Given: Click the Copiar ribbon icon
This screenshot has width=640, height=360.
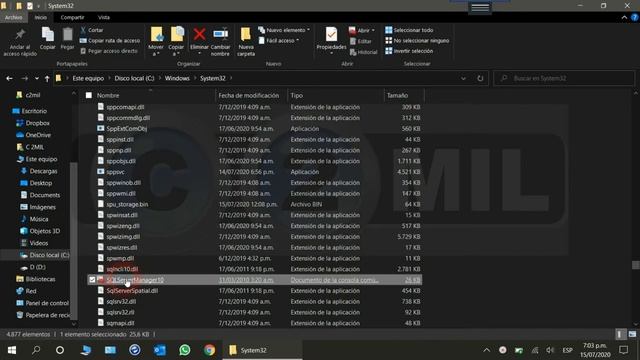Looking at the screenshot, I should point(47,35).
